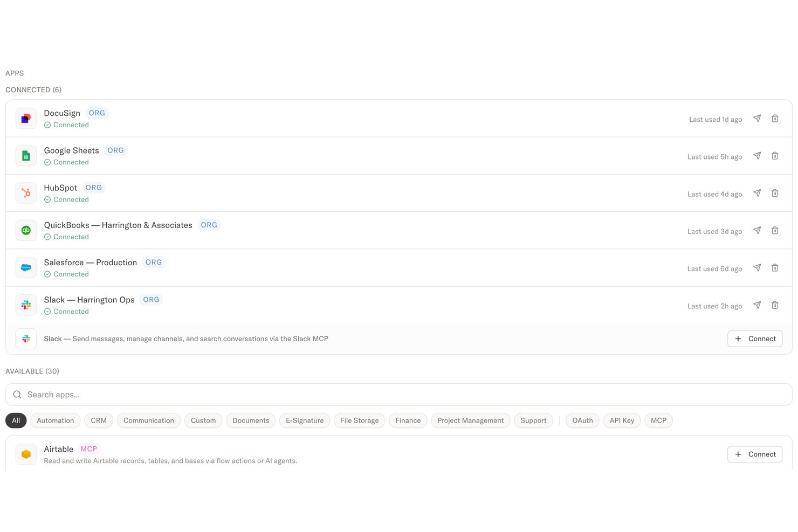Click the DocuSign app logo icon
Viewport: 798px width, 532px height.
[26, 119]
